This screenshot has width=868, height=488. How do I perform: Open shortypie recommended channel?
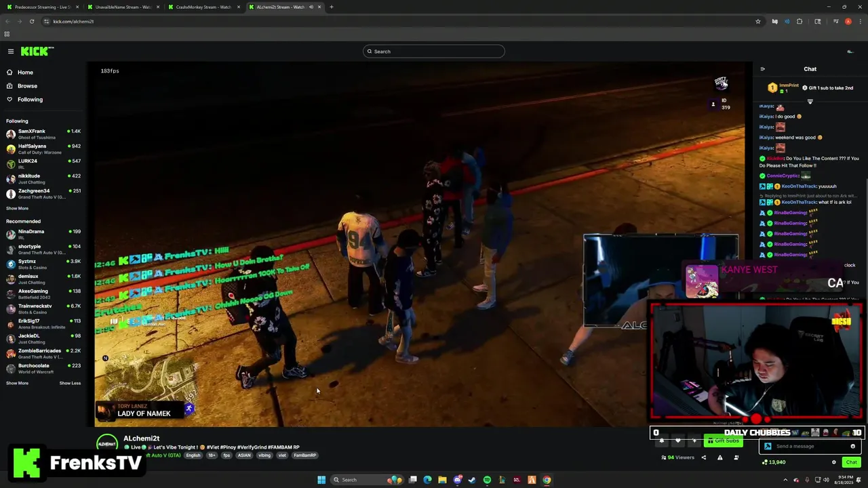(x=43, y=249)
